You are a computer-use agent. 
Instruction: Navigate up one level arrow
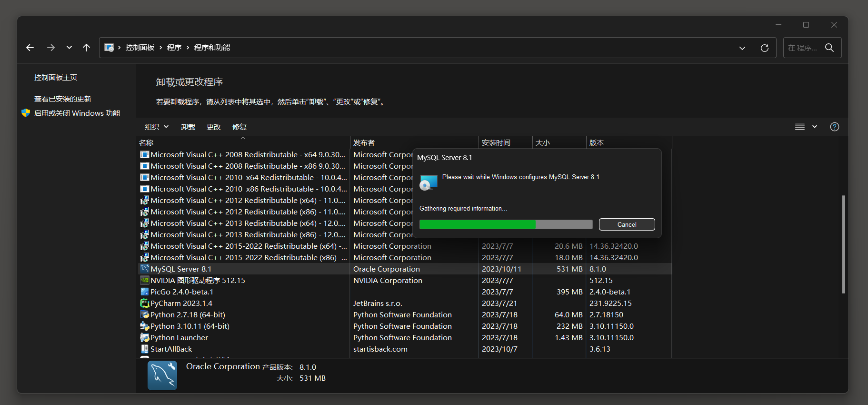point(86,48)
